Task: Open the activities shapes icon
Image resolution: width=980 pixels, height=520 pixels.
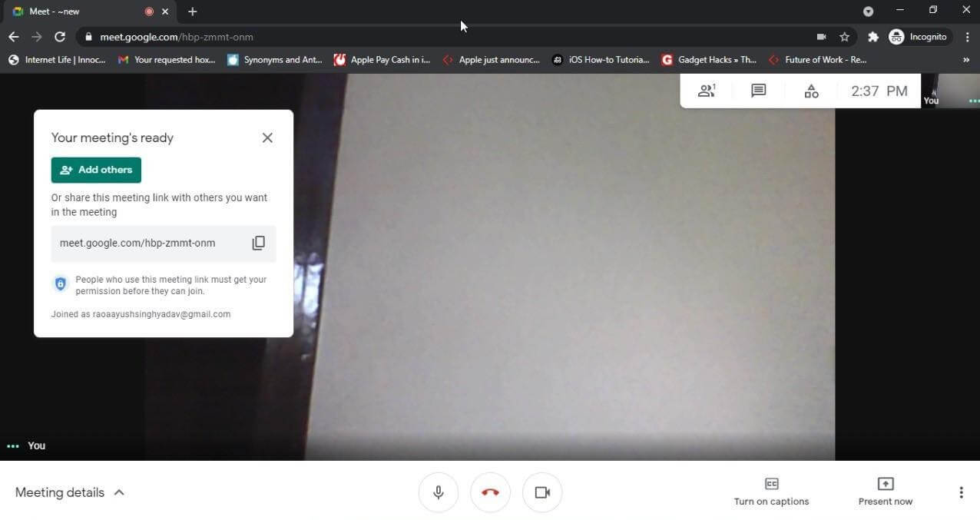Action: (811, 91)
